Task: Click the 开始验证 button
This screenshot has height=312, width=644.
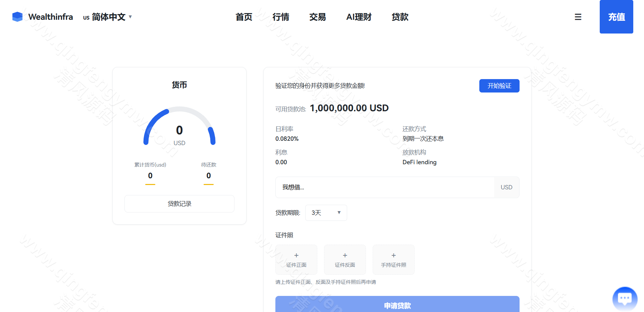Action: [499, 86]
